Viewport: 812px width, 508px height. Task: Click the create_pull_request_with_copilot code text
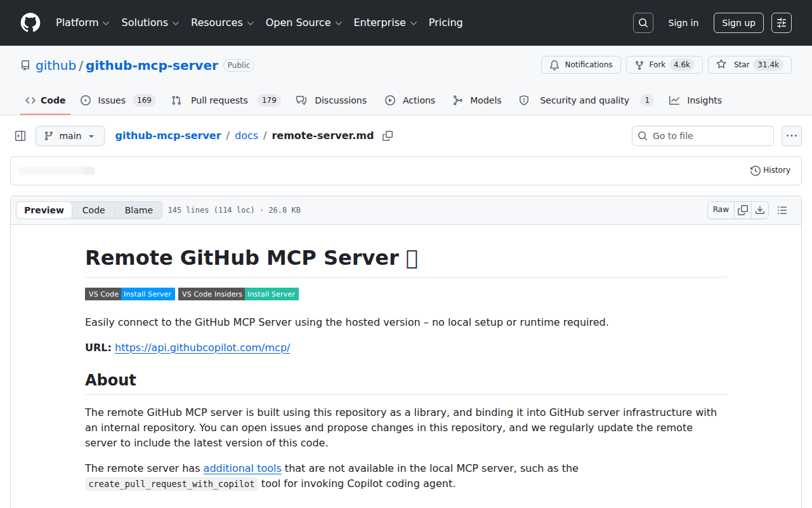171,484
